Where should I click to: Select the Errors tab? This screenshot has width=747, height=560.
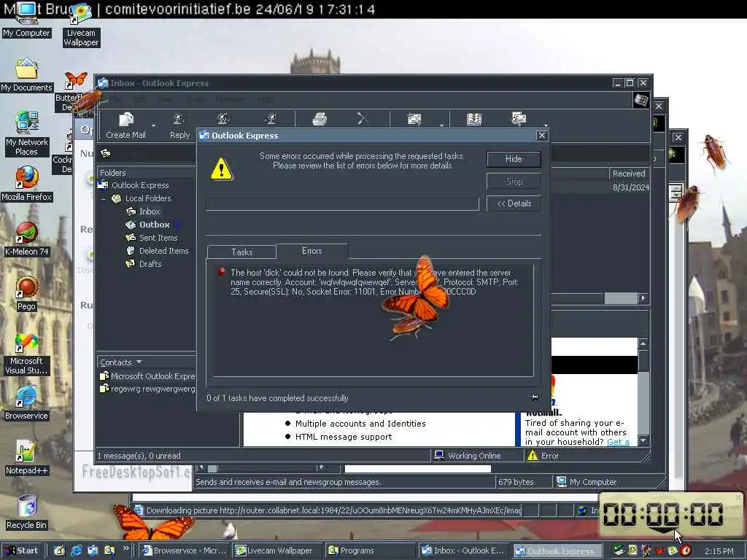pos(312,251)
